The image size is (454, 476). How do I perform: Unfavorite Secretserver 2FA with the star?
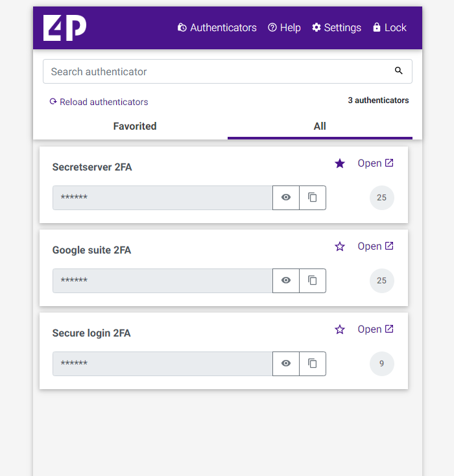point(340,163)
